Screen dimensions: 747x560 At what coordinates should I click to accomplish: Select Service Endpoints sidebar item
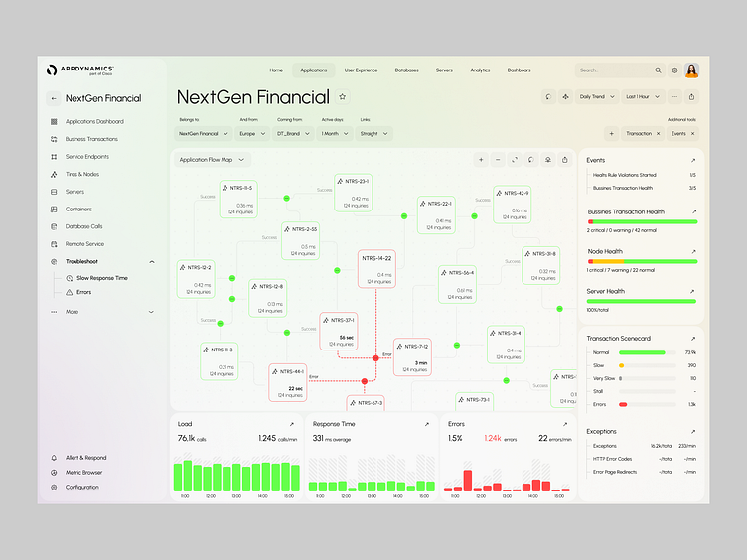(x=87, y=157)
